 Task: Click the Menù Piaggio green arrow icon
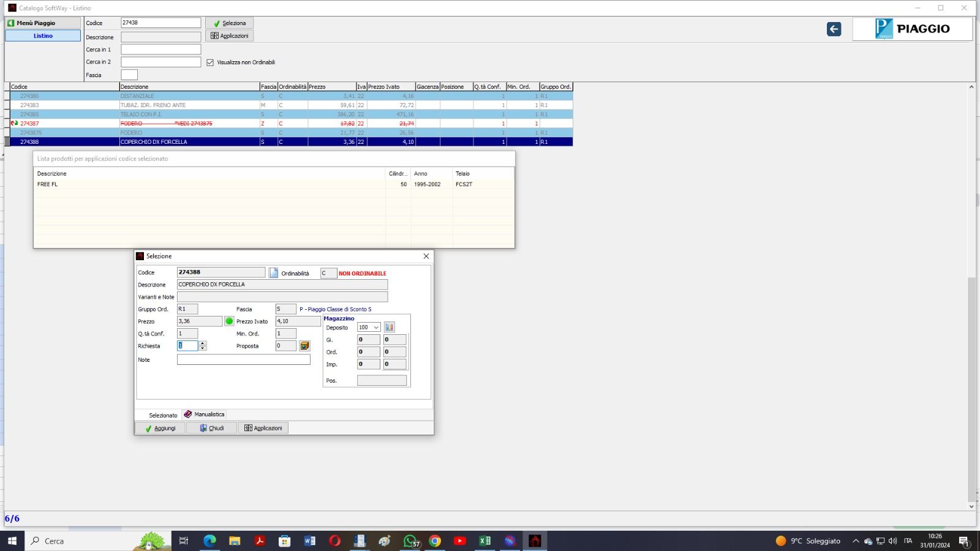pyautogui.click(x=11, y=23)
